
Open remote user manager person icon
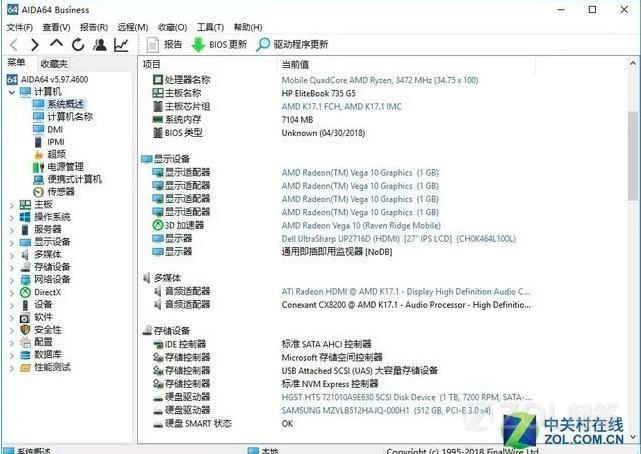point(99,45)
